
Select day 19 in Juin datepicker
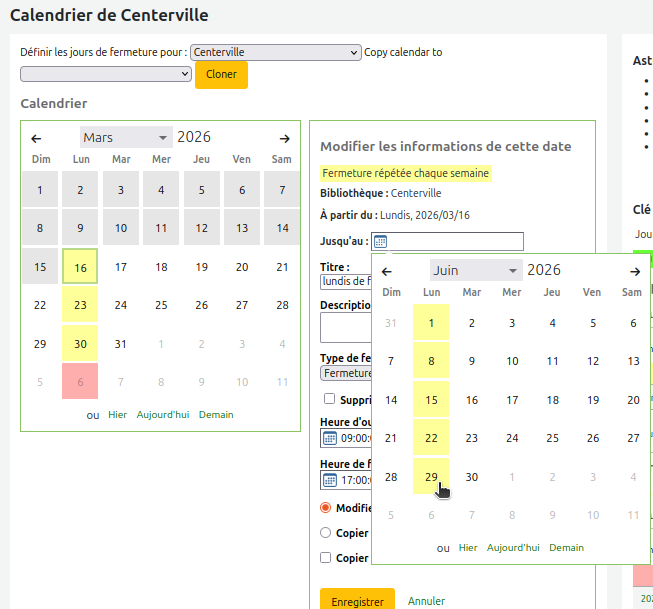(593, 399)
